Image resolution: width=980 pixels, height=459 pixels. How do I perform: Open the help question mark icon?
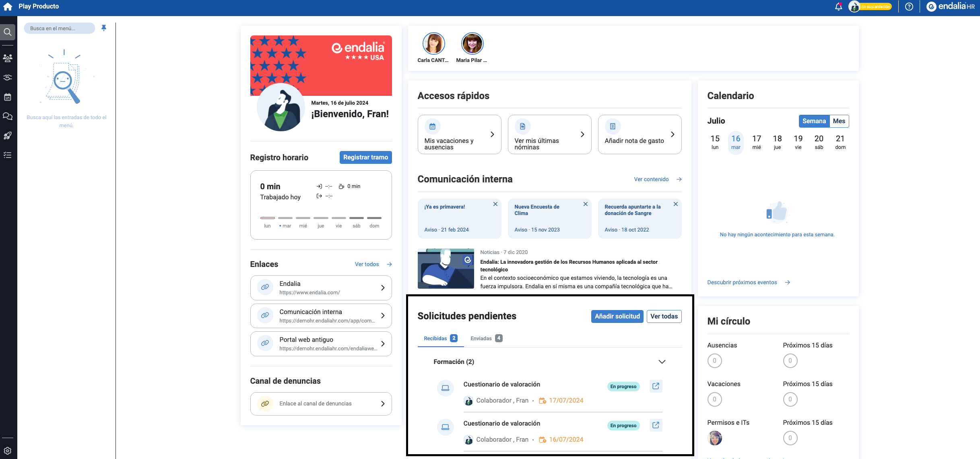coord(909,6)
